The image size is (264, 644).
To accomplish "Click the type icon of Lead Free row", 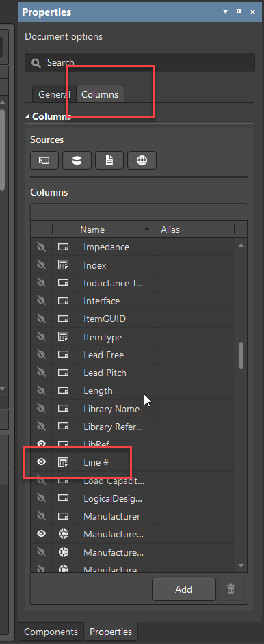I will (63, 355).
